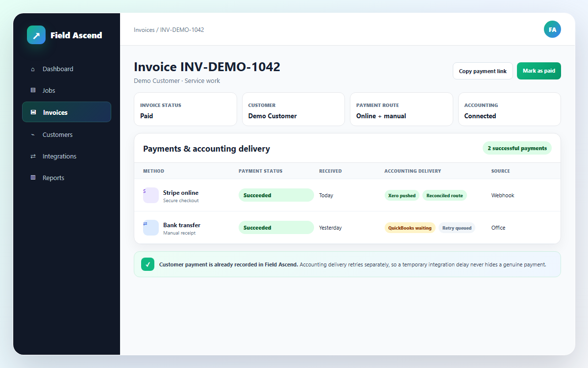Open the Customers page
Image resolution: width=588 pixels, height=368 pixels.
pyautogui.click(x=67, y=134)
